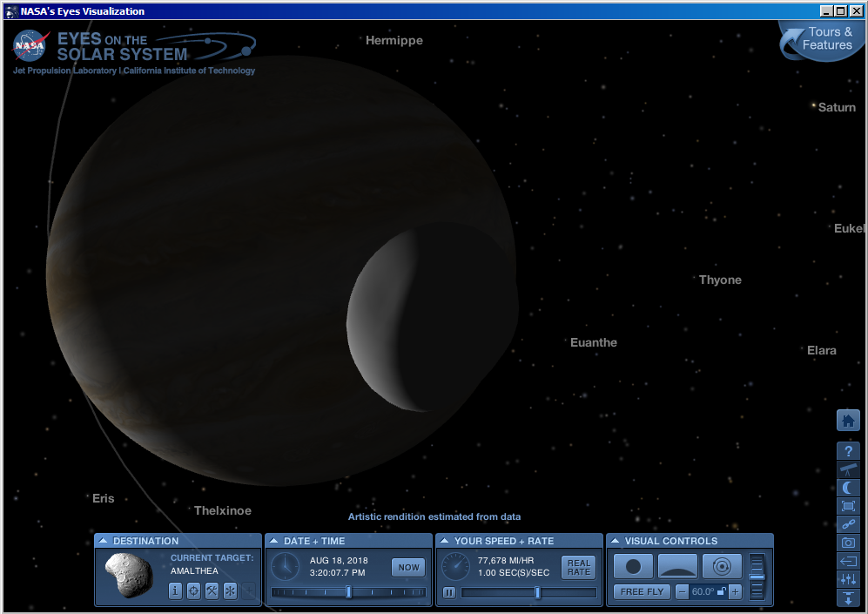Click the down-arrow hide controls icon
The image size is (868, 614).
(847, 597)
